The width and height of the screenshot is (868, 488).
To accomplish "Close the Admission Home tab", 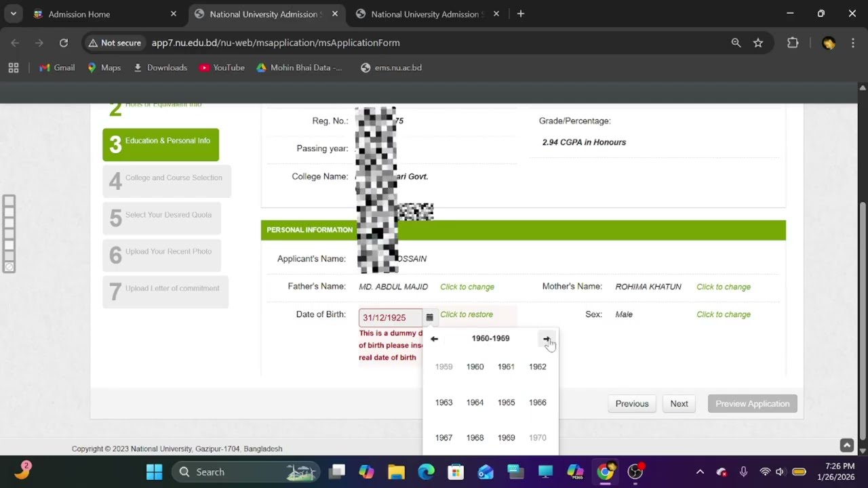I will 174,14.
